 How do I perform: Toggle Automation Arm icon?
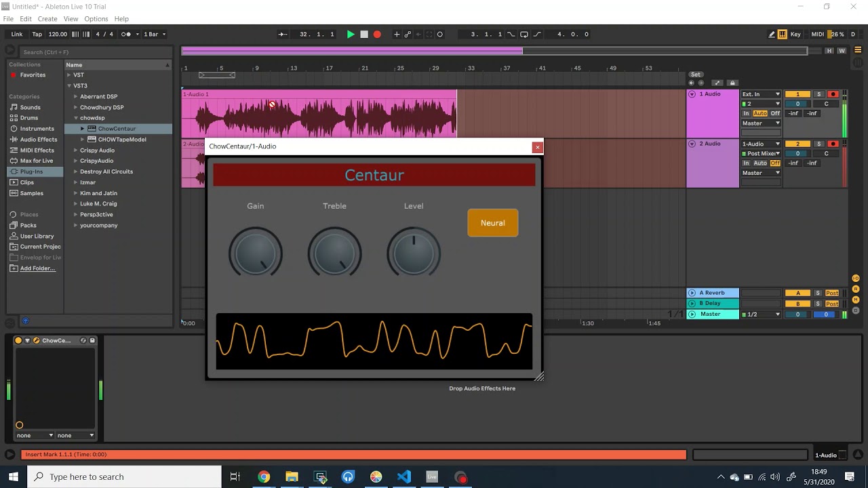[408, 34]
